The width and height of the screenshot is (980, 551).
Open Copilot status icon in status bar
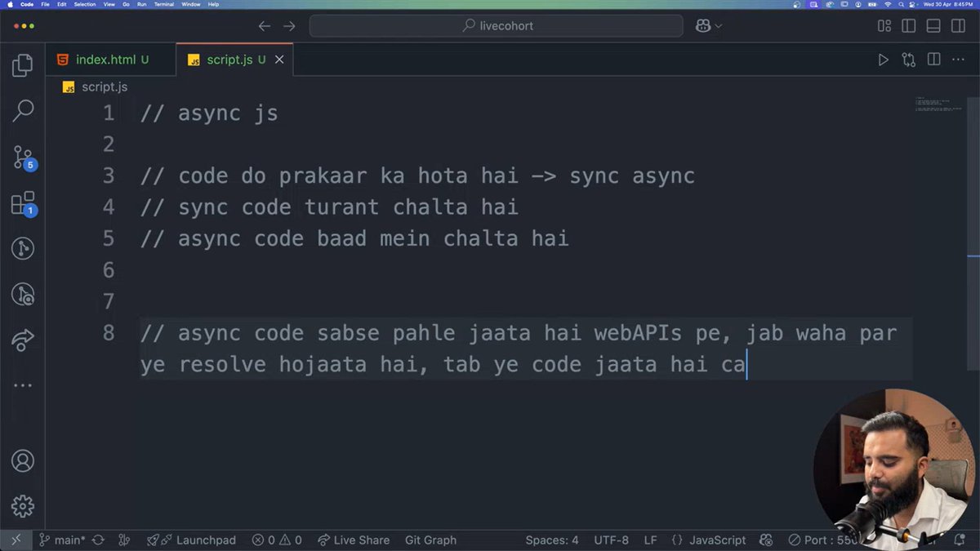766,540
